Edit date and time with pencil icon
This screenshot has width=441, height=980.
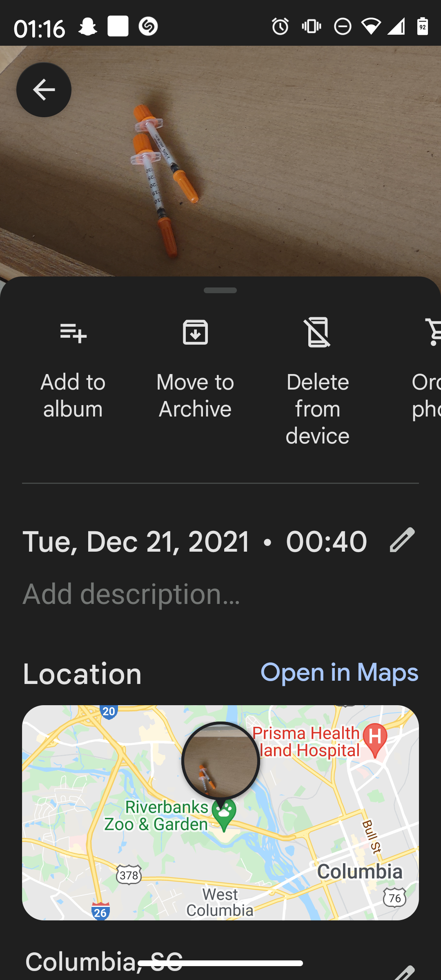pos(402,540)
